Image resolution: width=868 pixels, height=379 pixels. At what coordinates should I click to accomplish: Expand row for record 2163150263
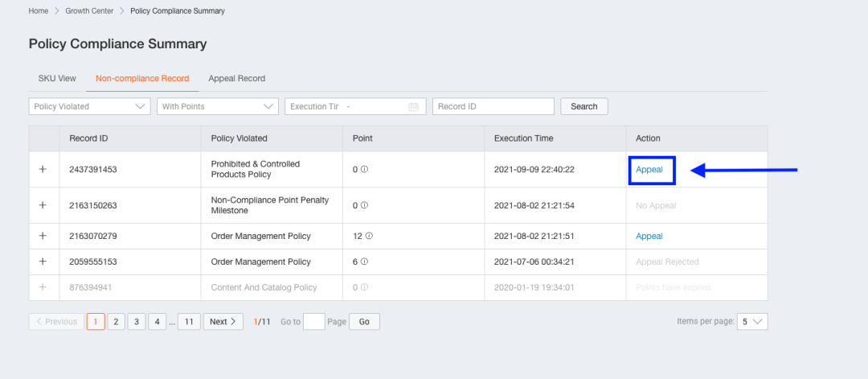(43, 205)
